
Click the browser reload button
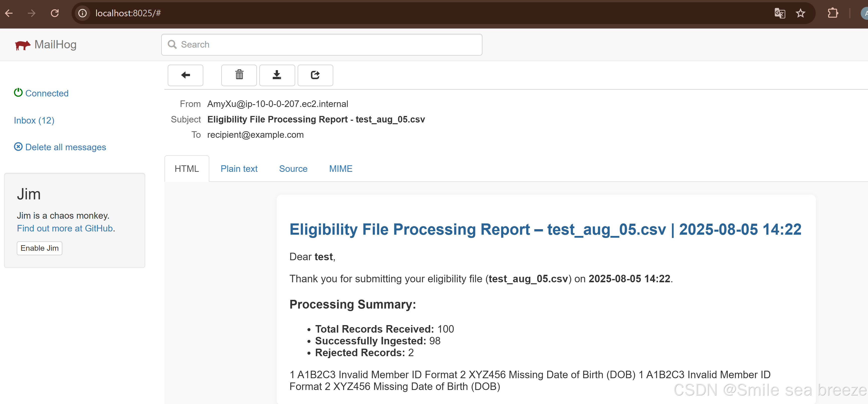tap(55, 13)
